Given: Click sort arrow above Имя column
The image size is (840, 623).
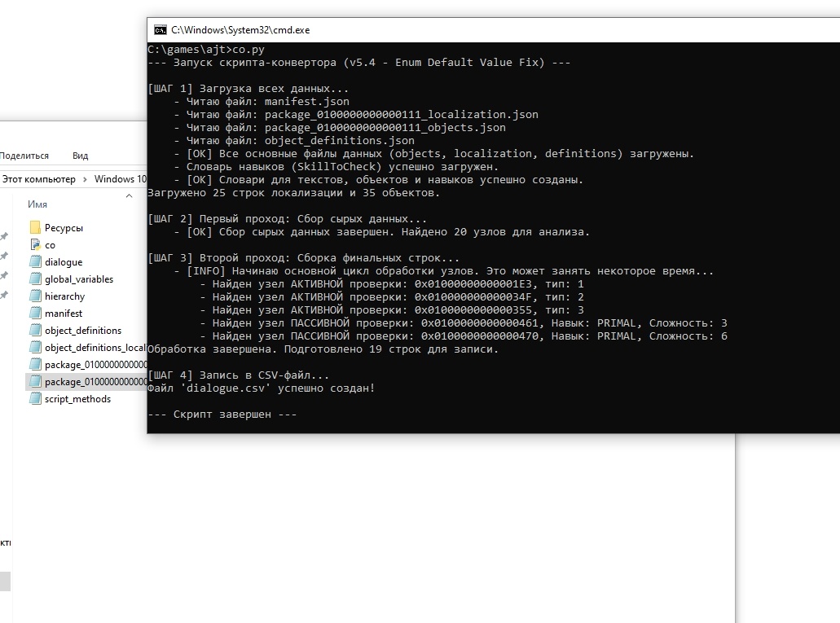Looking at the screenshot, I should (129, 195).
